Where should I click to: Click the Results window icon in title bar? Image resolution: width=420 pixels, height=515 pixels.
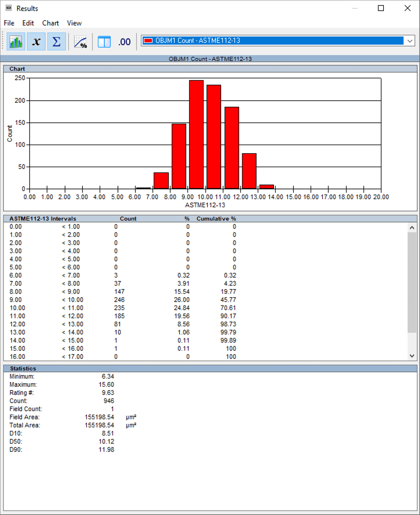[9, 8]
